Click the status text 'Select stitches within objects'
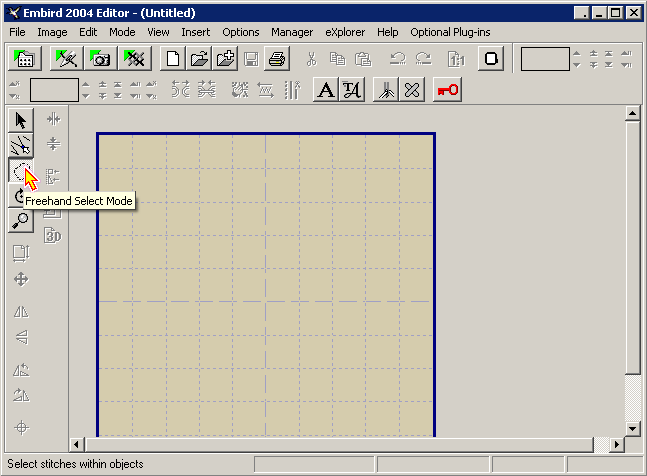The width and height of the screenshot is (647, 476). click(x=75, y=464)
